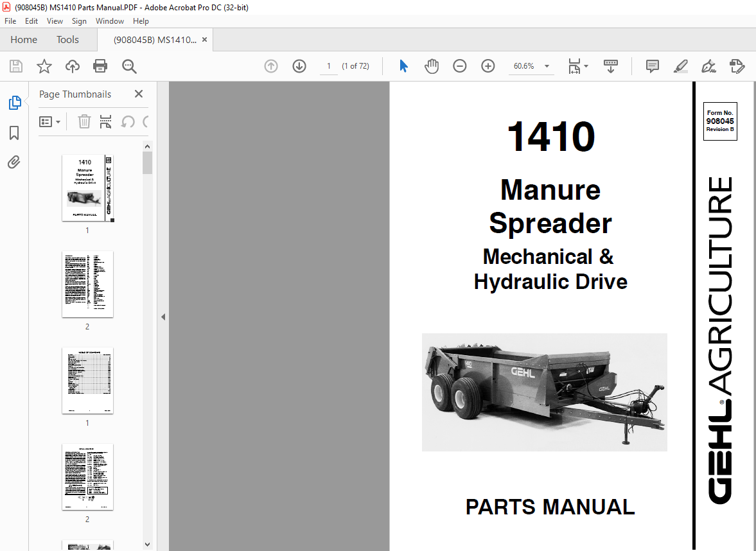Screen dimensions: 756x551
Task: Add document to starred with star icon
Action: (x=44, y=66)
